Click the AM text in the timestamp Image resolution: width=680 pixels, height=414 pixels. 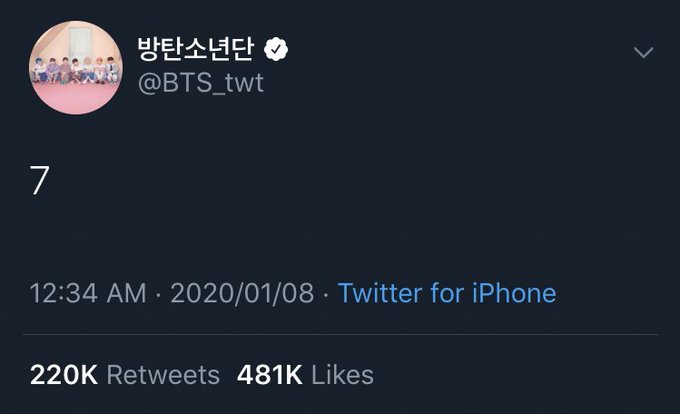[127, 293]
